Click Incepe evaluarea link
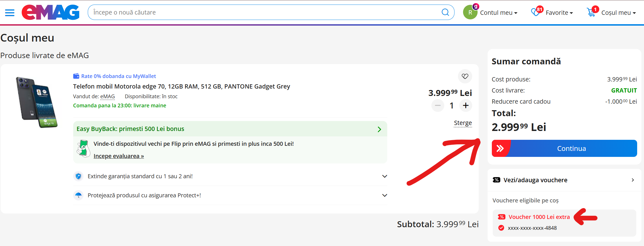644x246 pixels. tap(119, 156)
